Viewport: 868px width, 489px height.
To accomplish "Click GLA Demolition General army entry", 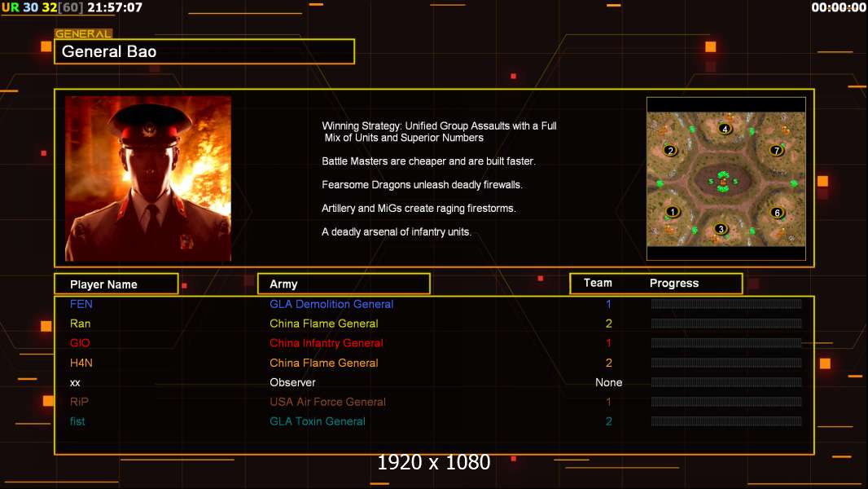I will click(x=331, y=304).
